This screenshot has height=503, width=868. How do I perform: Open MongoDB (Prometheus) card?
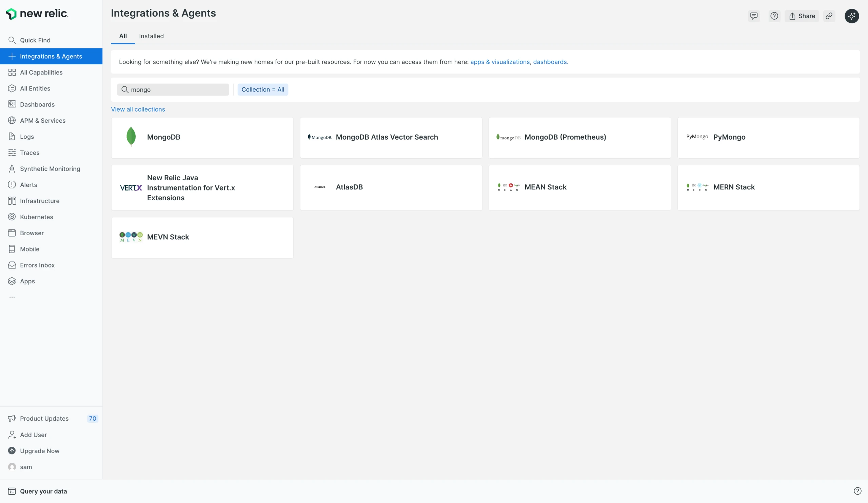pos(580,138)
